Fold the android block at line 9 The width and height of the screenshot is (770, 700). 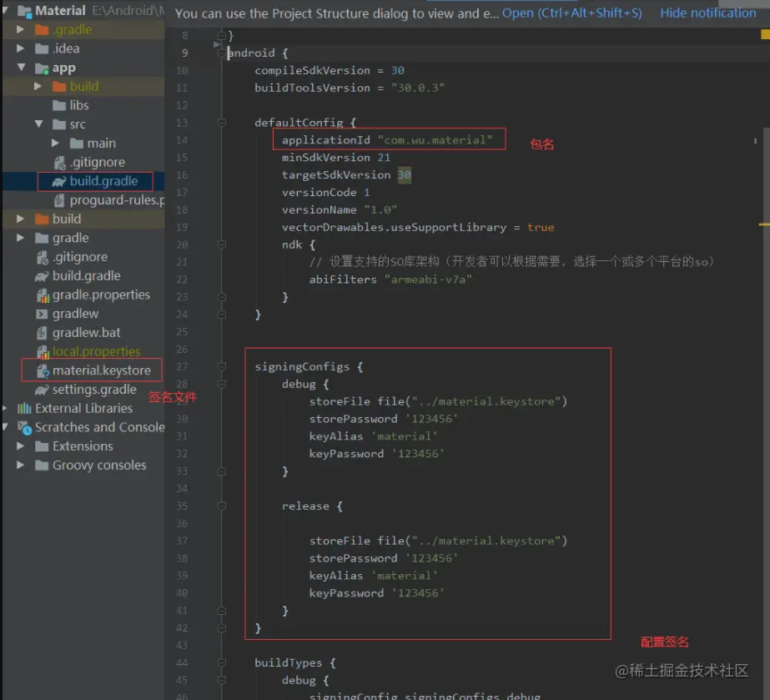221,53
